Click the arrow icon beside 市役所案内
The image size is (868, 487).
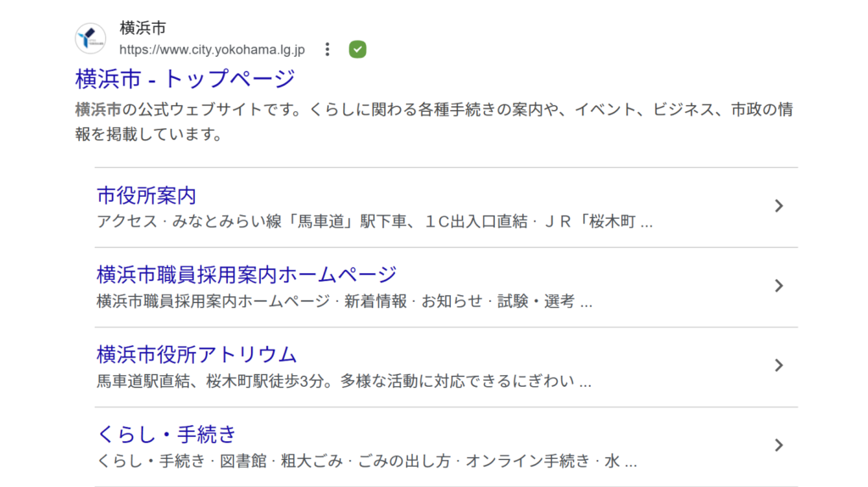tap(779, 206)
